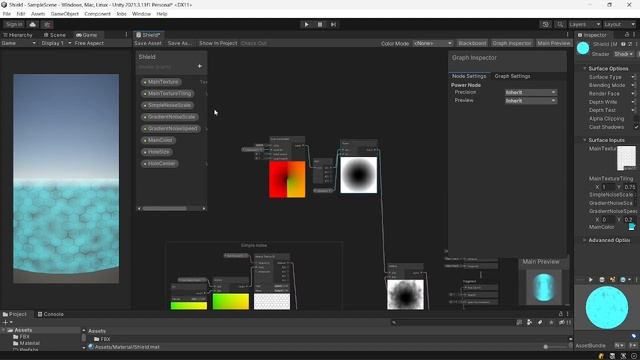Click the Project create plus button
The image size is (640, 360).
(x=7, y=322)
